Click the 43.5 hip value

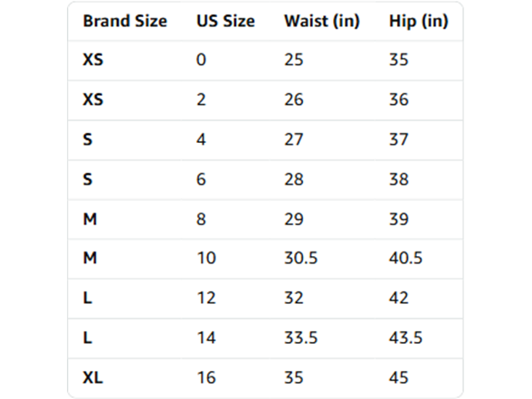click(x=405, y=337)
